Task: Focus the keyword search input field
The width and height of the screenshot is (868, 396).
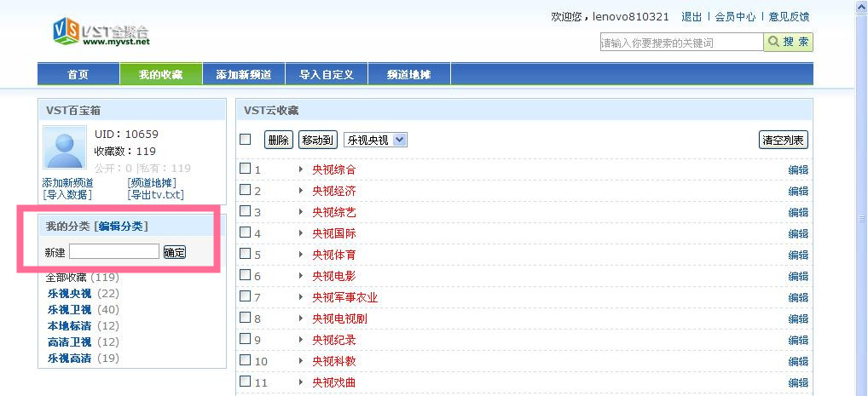Action: pyautogui.click(x=681, y=42)
